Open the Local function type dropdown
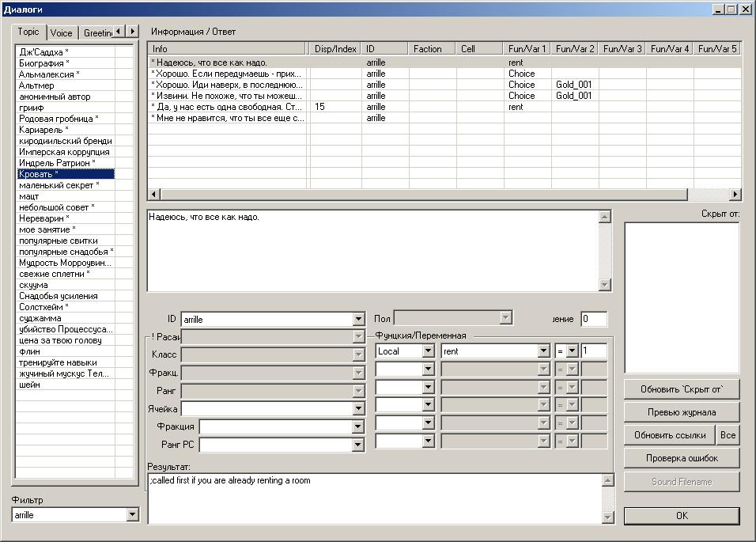The image size is (756, 542). pos(428,351)
